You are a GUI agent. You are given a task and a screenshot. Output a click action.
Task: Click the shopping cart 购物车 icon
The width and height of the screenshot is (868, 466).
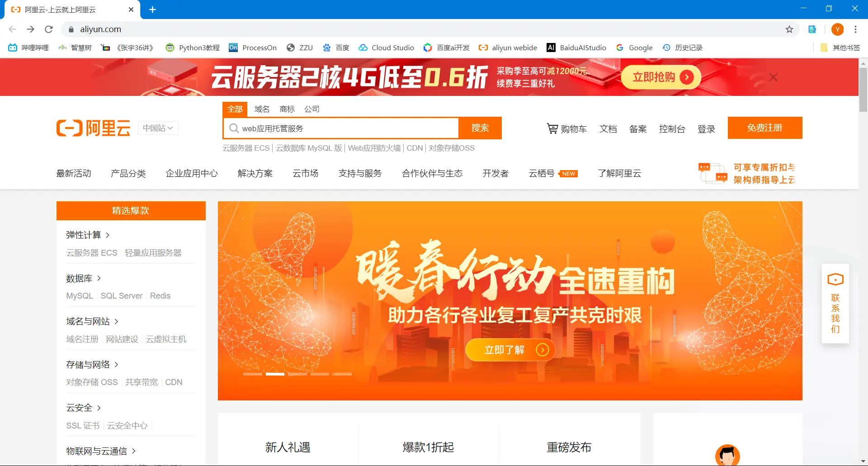pos(552,128)
